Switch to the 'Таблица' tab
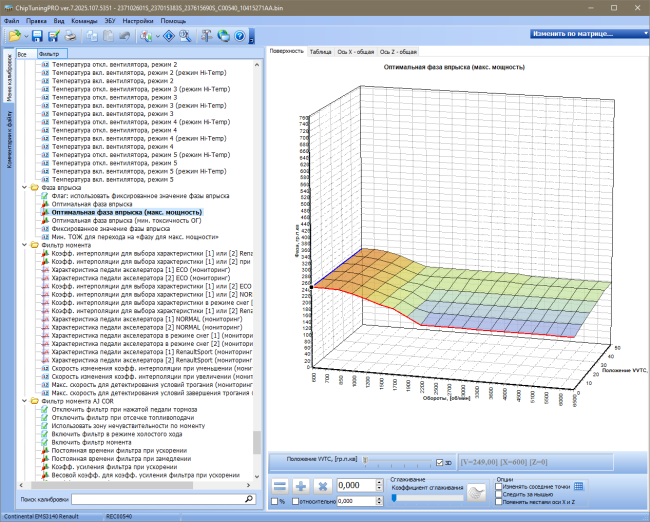This screenshot has width=650, height=522. click(x=320, y=52)
